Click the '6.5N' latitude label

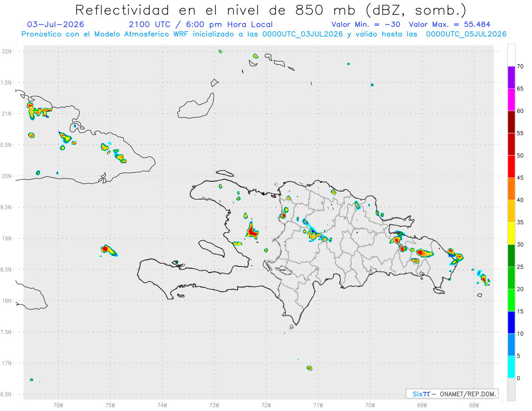pyautogui.click(x=7, y=394)
